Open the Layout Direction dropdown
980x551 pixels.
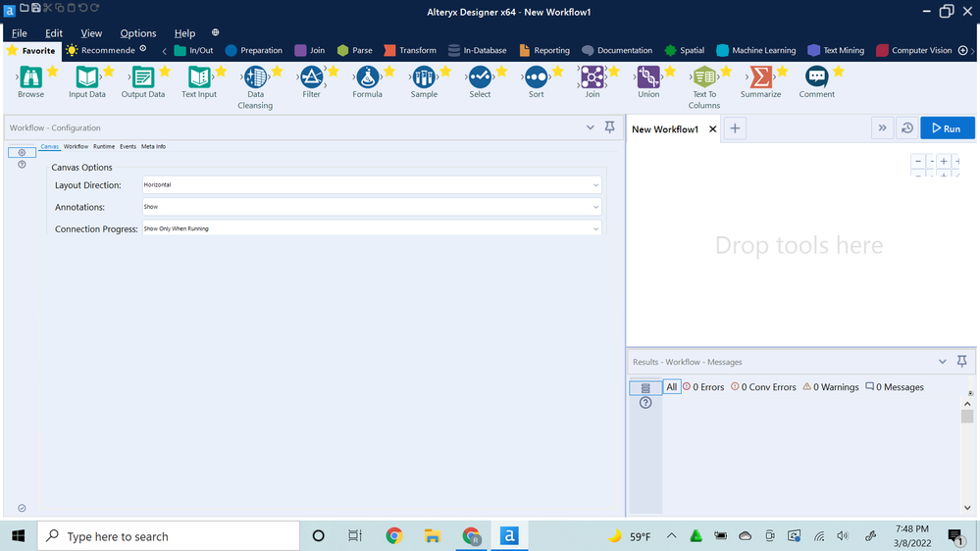pyautogui.click(x=372, y=185)
